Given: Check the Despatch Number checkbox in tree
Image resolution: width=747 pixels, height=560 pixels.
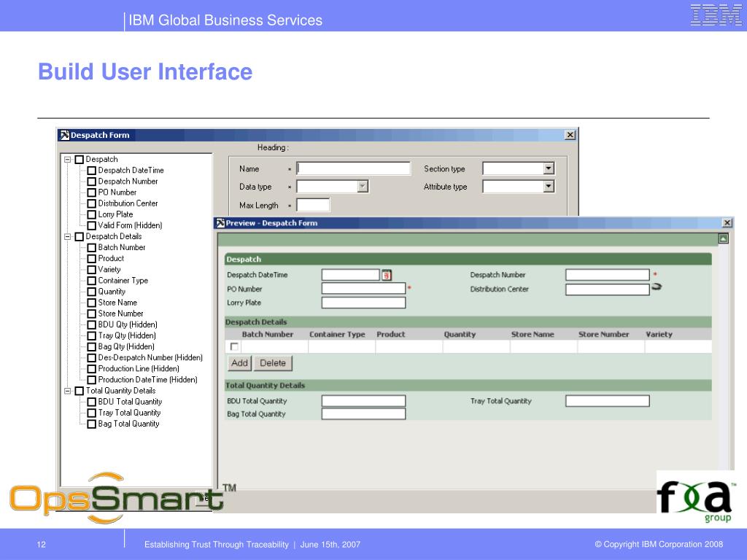Looking at the screenshot, I should (92, 182).
